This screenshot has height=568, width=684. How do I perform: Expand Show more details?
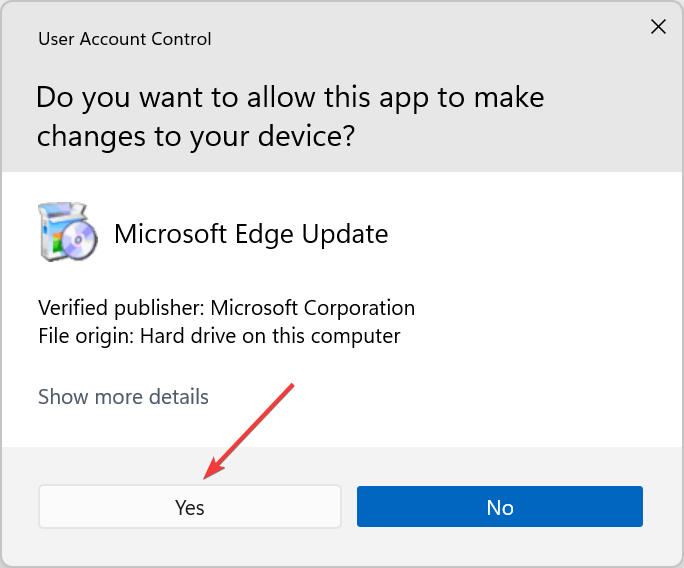[123, 397]
